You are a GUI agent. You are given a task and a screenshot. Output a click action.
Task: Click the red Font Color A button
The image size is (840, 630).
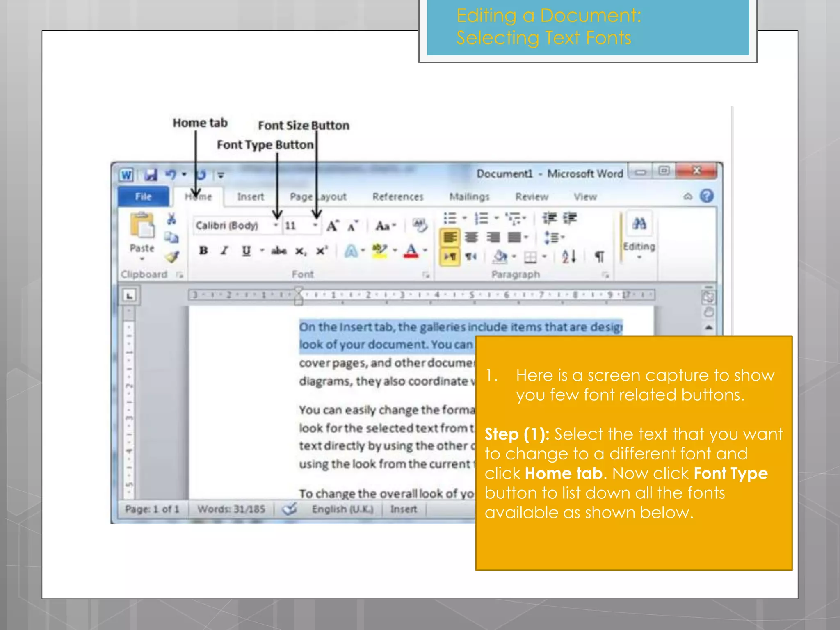coord(411,250)
